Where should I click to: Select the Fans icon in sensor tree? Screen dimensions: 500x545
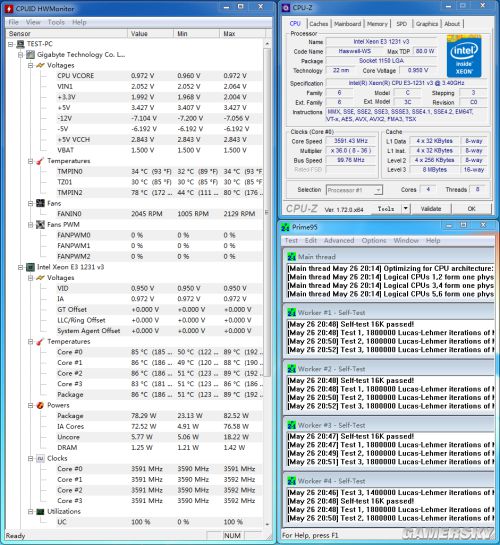(40, 203)
